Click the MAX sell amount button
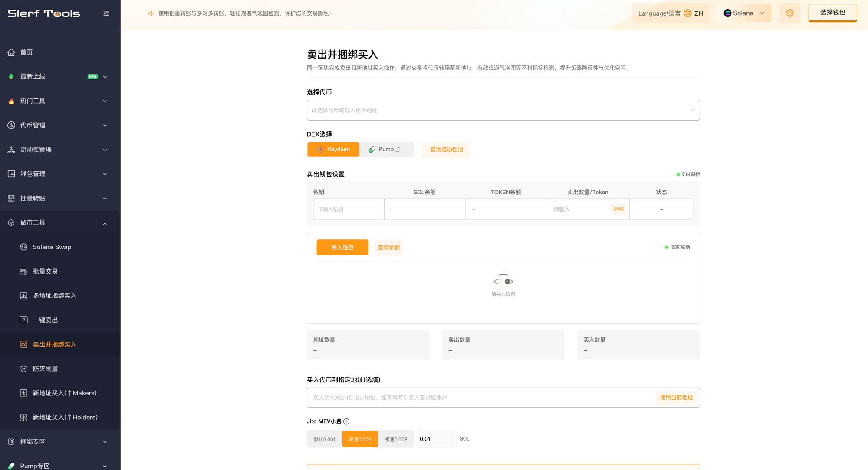868x470 pixels. (618, 209)
